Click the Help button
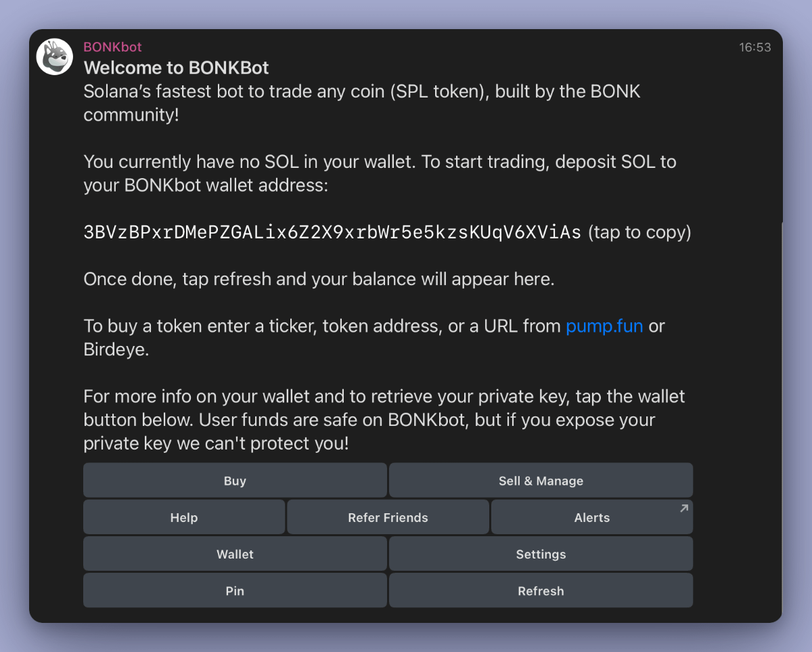This screenshot has width=812, height=652. [184, 517]
